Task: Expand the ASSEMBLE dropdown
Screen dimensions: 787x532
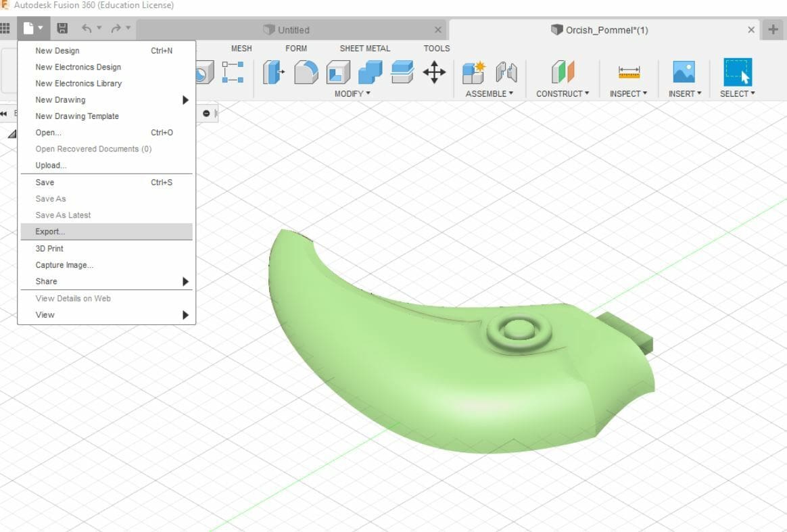Action: (x=490, y=94)
